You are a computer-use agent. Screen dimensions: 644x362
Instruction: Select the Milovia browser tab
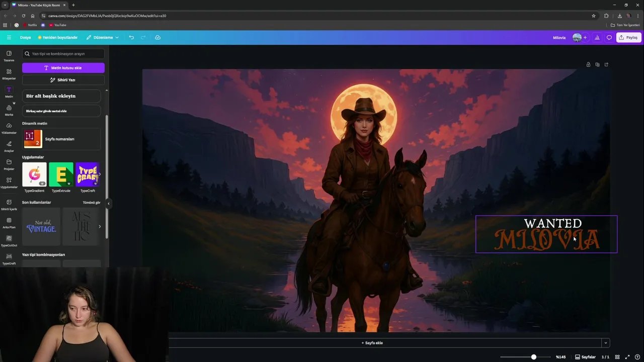[x=40, y=5]
